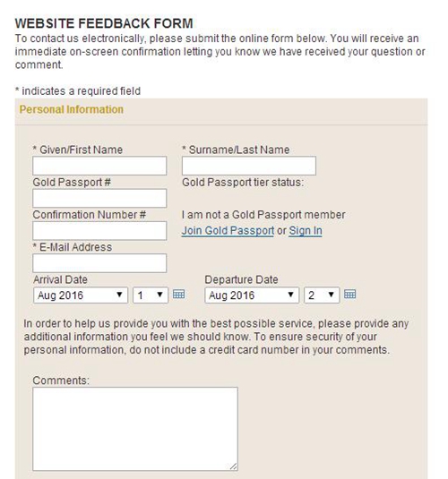The image size is (448, 479).
Task: Click into the Confirmation Number # field
Action: tap(99, 231)
